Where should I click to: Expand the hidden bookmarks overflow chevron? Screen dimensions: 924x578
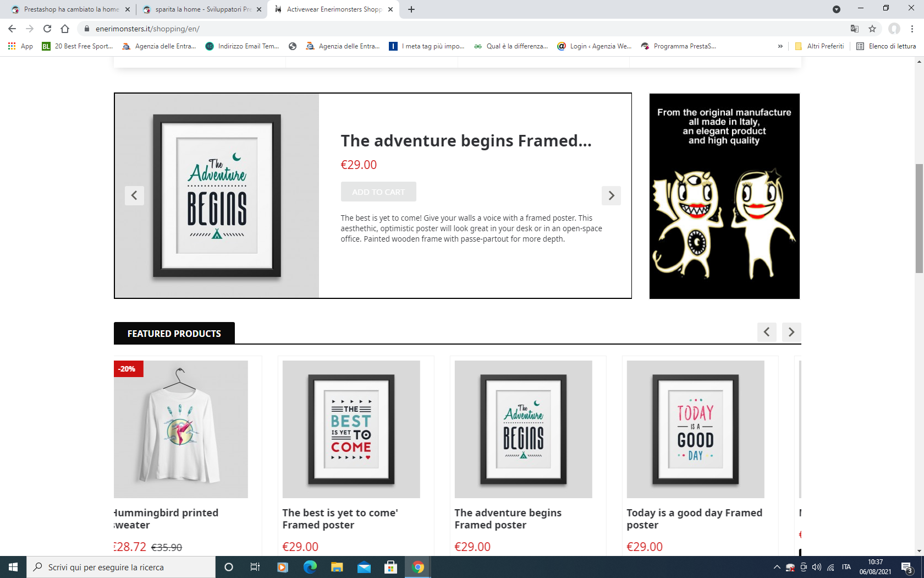coord(780,46)
